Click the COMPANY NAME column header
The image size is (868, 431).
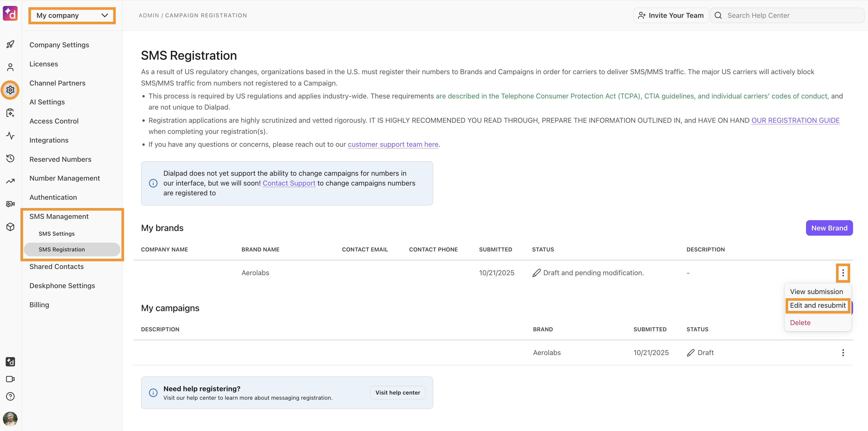coord(164,249)
